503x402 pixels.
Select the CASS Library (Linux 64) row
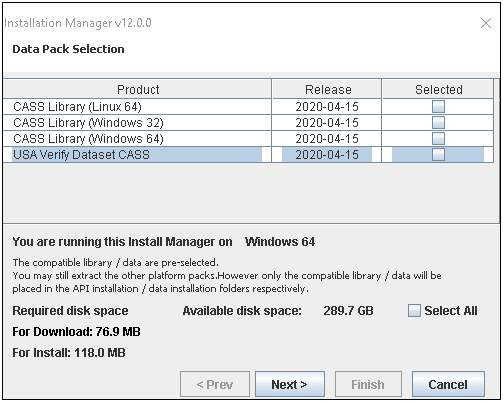click(248, 107)
